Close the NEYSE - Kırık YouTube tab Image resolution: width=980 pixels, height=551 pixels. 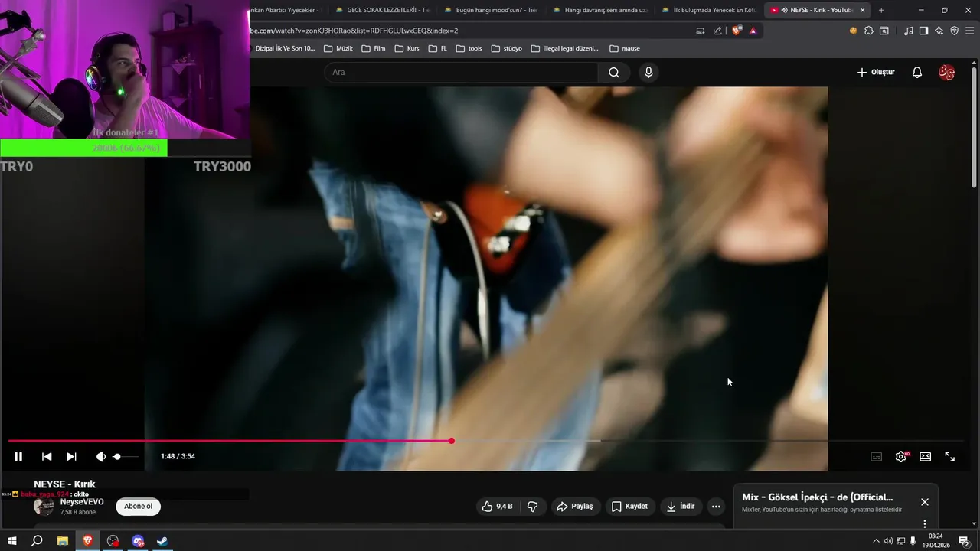tap(863, 10)
